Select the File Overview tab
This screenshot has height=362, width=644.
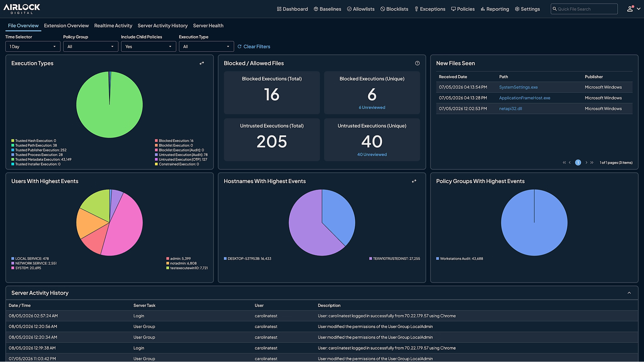23,26
